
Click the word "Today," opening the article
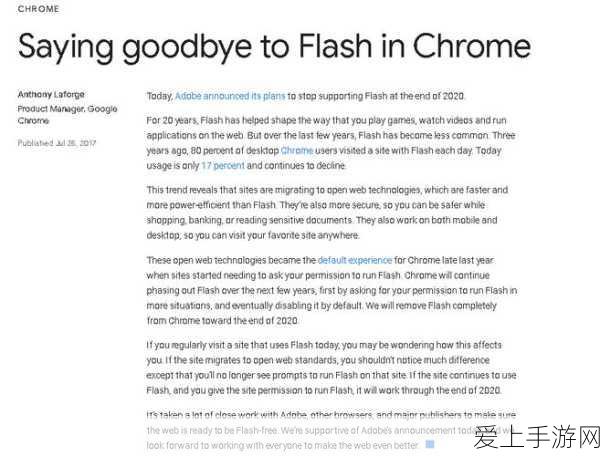(x=160, y=96)
